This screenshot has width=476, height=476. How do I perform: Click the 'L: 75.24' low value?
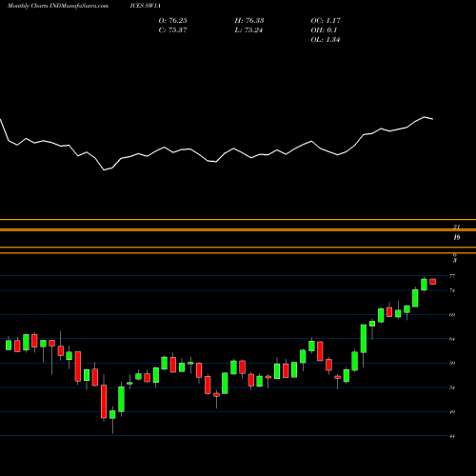pos(248,30)
